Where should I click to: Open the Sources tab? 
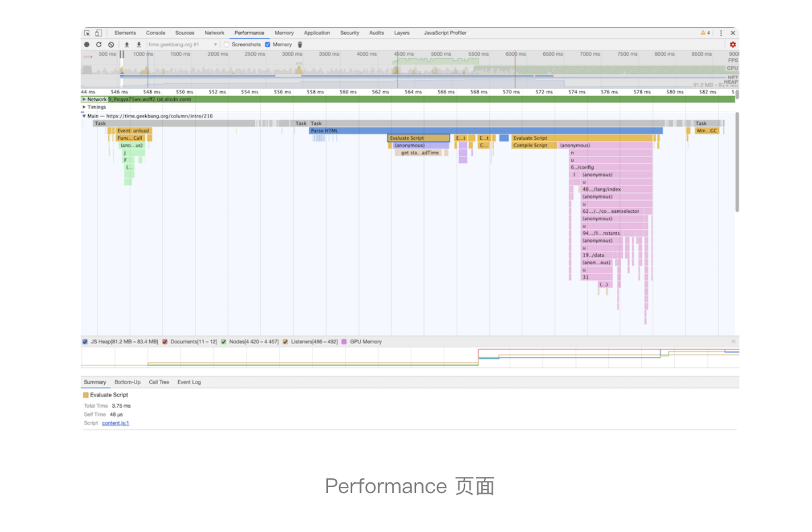pyautogui.click(x=185, y=33)
